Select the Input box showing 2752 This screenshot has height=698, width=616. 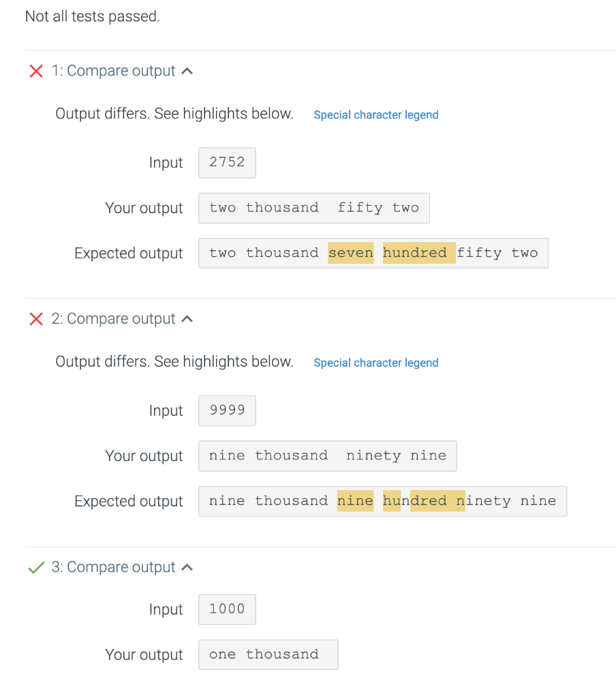click(x=227, y=162)
